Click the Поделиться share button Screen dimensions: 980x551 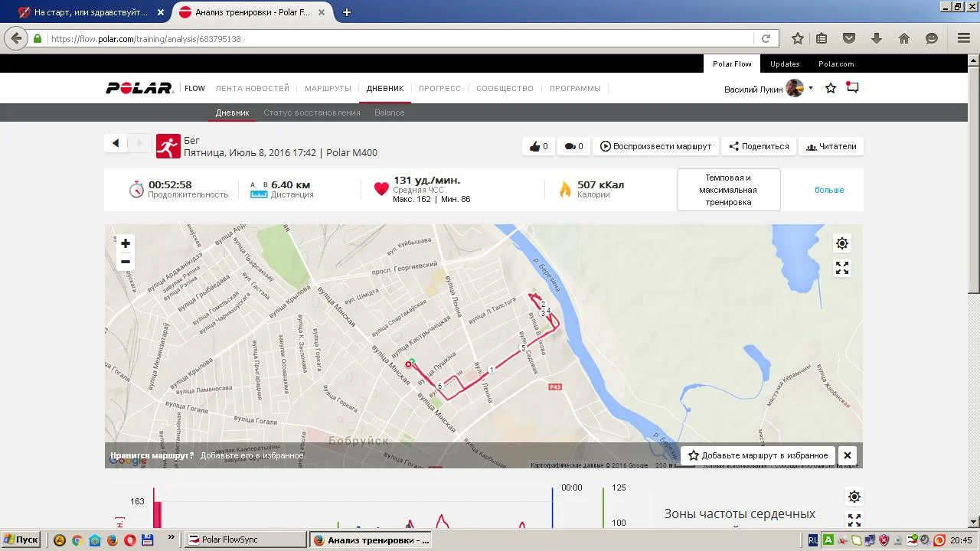[x=759, y=146]
